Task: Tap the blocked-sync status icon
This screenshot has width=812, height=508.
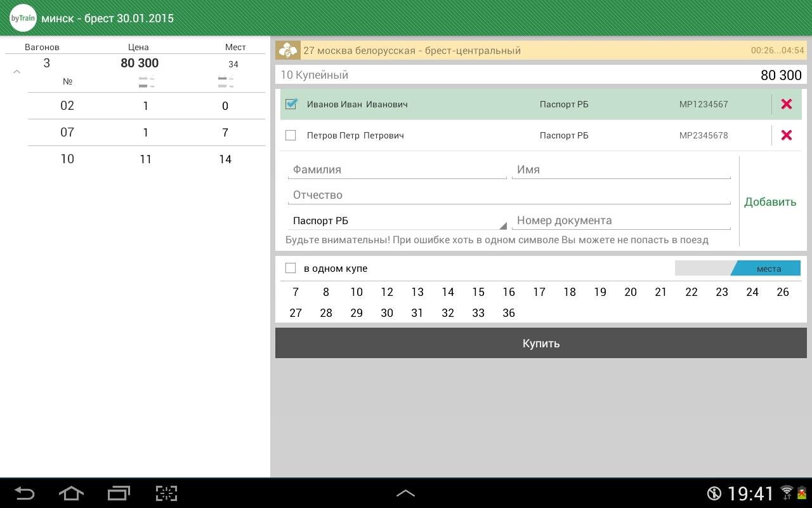Action: point(714,493)
